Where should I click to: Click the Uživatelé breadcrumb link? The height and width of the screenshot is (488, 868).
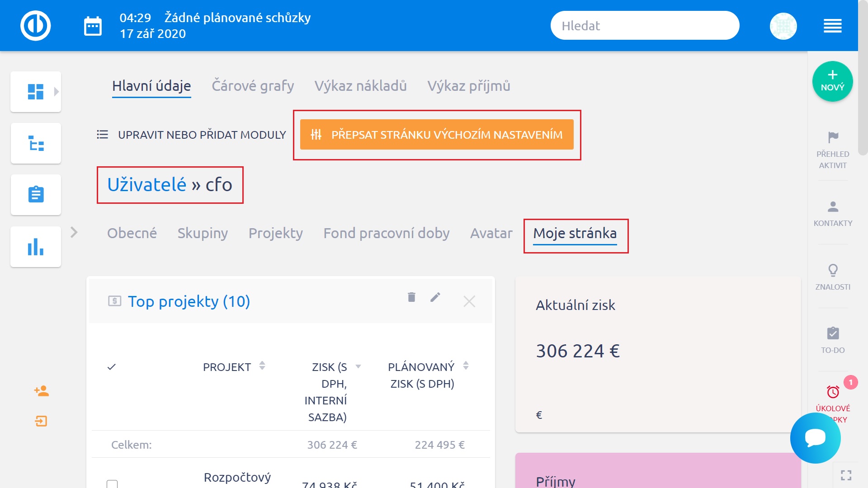pos(146,185)
